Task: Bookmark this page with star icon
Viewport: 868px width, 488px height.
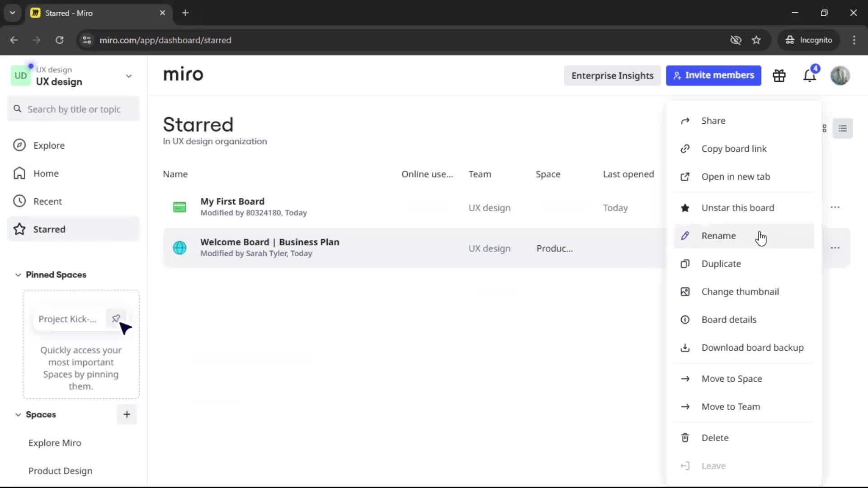Action: pos(756,40)
